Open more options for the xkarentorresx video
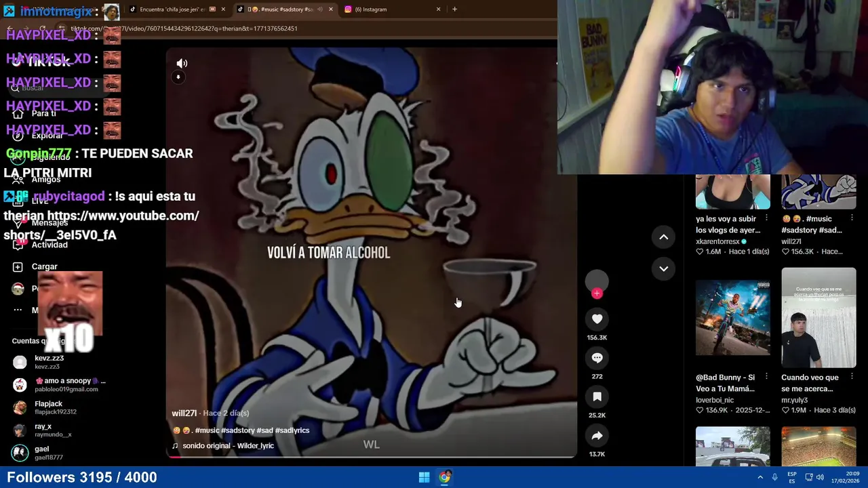Image resolution: width=868 pixels, height=488 pixels. tap(766, 218)
